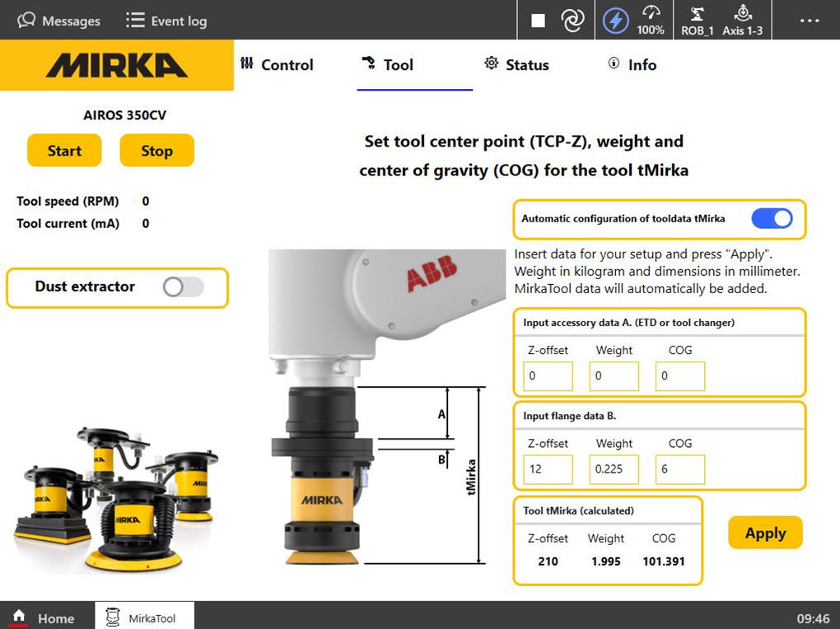This screenshot has width=840, height=629.
Task: Open the Axis 1-3 jog mode icon
Action: (x=744, y=19)
